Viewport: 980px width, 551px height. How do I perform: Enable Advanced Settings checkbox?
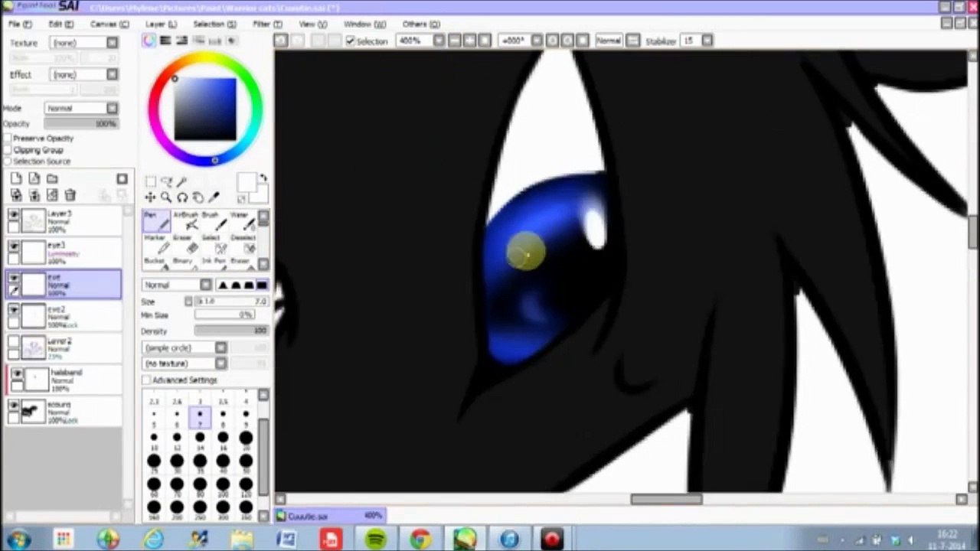click(x=146, y=380)
